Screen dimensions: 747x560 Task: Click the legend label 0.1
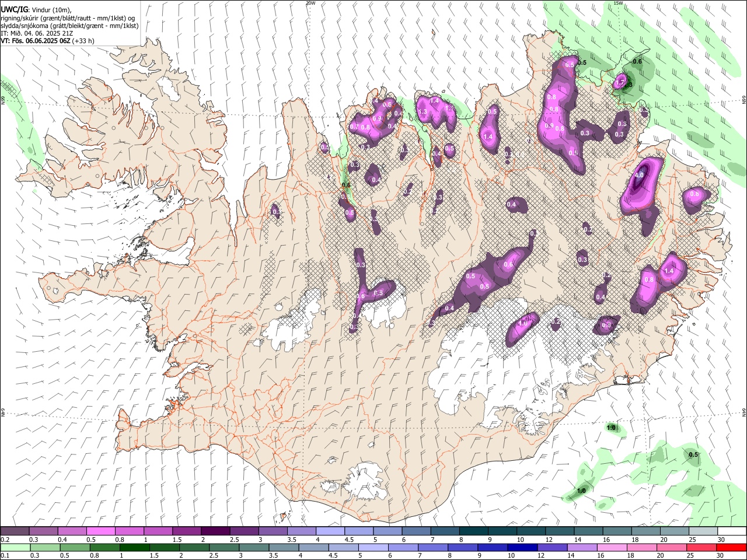[5, 556]
